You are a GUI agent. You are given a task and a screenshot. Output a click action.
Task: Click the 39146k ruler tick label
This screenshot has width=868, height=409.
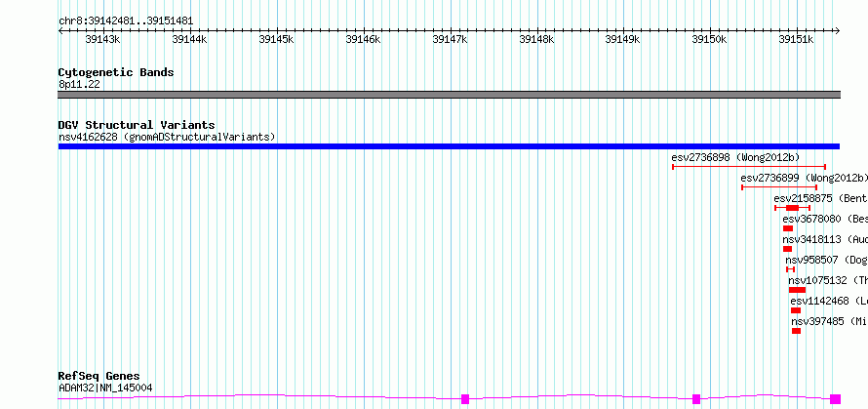coord(363,39)
